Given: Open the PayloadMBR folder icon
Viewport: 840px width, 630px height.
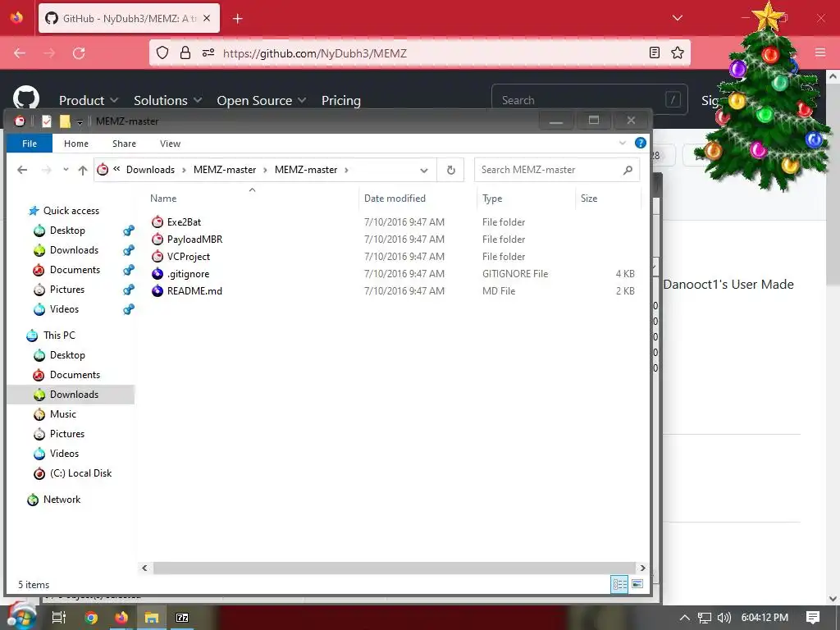Looking at the screenshot, I should tap(157, 239).
